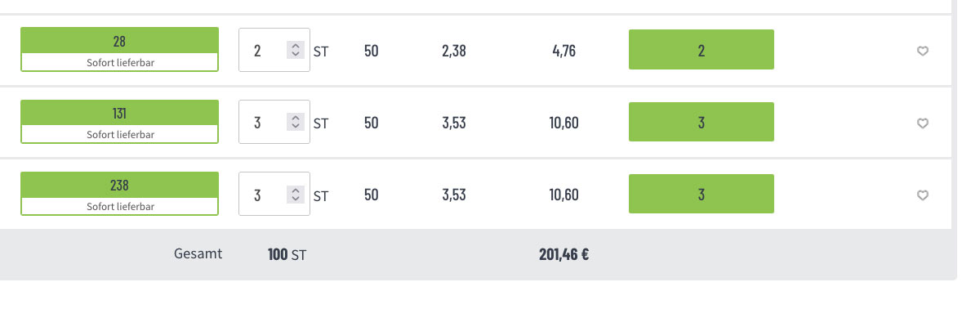Click the total price 201,46 €
Screen dimensions: 980x327
pos(564,254)
